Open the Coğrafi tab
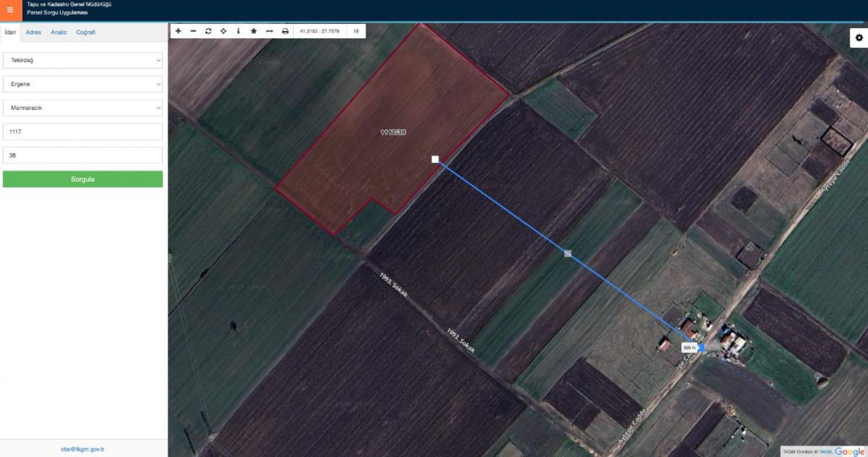Viewport: 868px width, 457px height. click(86, 32)
